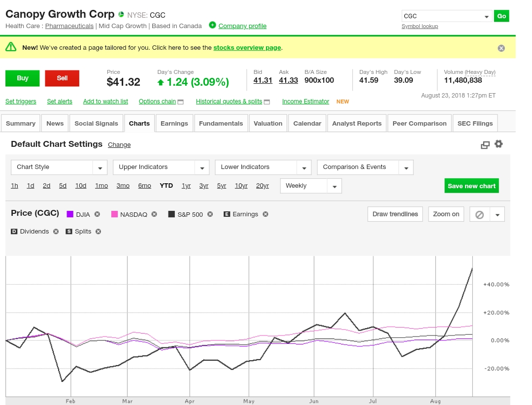Open the Social Signals tab
Viewport: 532px width, 405px height.
97,123
